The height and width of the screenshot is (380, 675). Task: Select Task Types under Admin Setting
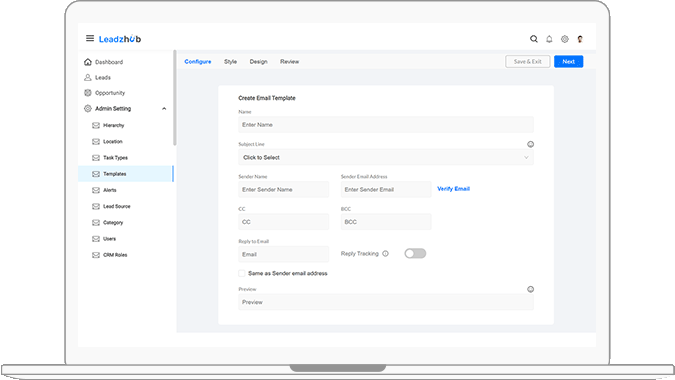(x=115, y=158)
